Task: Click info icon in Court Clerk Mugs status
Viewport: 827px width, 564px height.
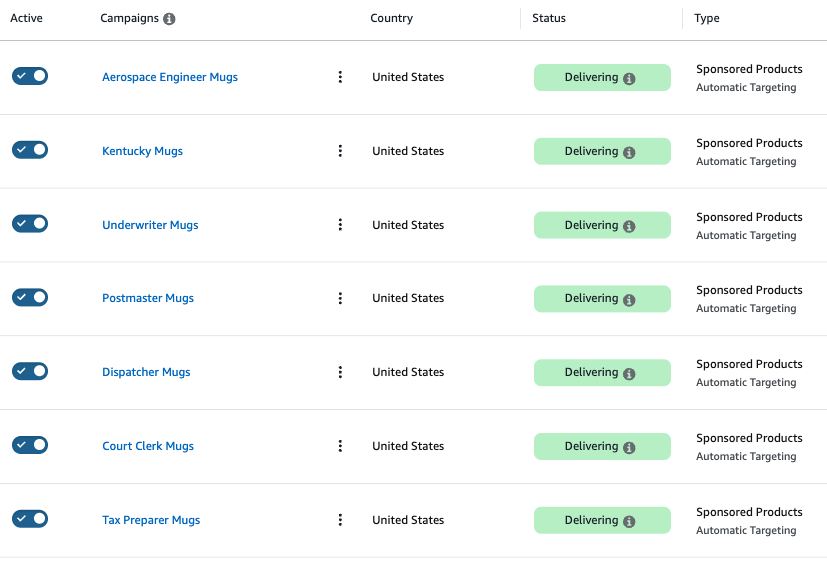Action: pyautogui.click(x=629, y=448)
